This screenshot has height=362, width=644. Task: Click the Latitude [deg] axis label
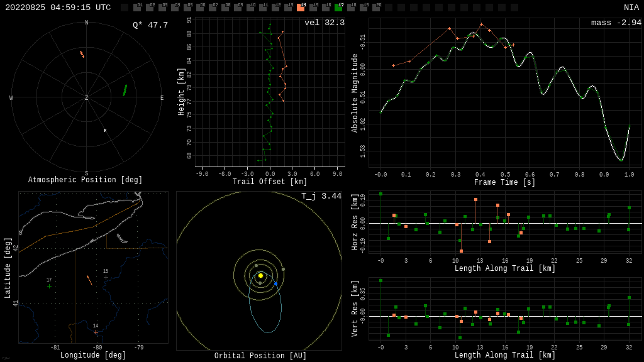point(7,268)
